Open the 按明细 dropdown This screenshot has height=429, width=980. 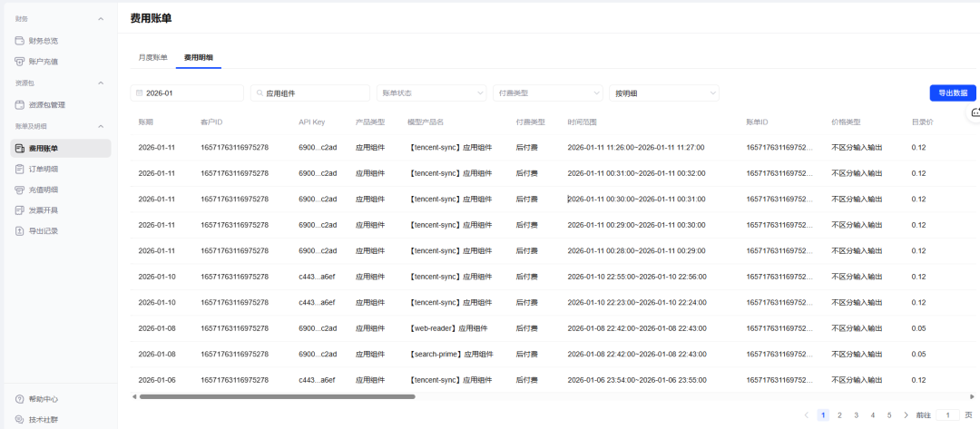[664, 93]
